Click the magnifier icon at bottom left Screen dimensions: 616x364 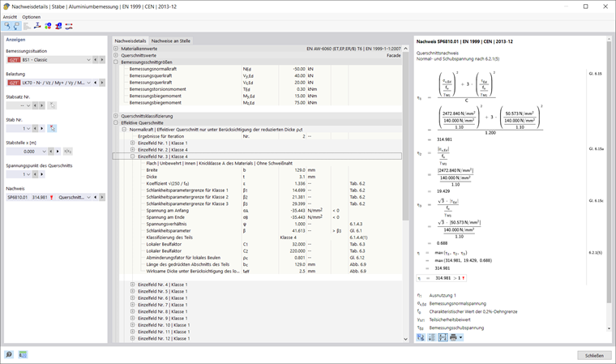tap(9, 354)
